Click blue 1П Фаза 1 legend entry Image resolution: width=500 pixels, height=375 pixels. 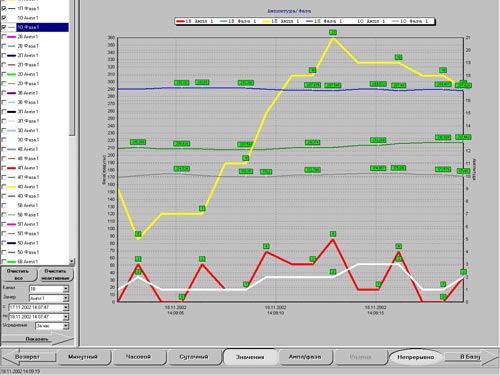pyautogui.click(x=324, y=21)
